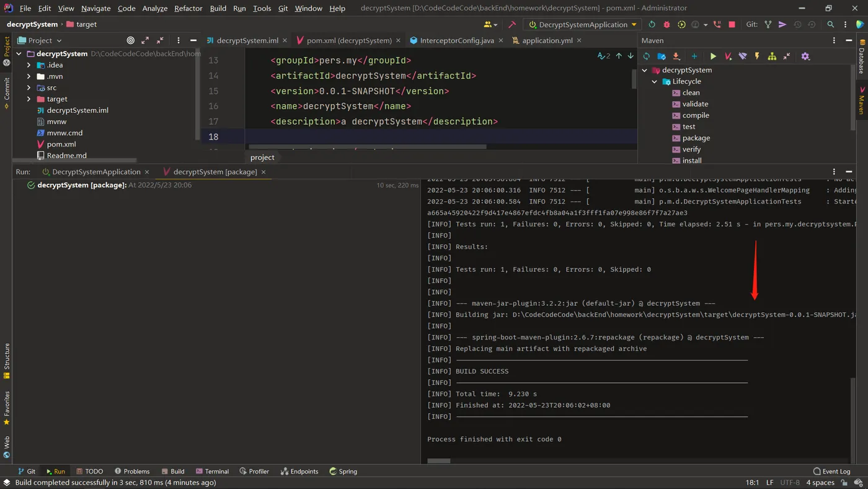This screenshot has width=868, height=489.
Task: Collapse Lifecycle node in Maven
Action: pyautogui.click(x=654, y=81)
